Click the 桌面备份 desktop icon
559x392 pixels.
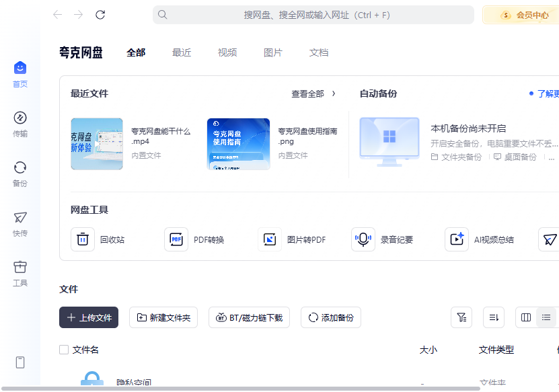(497, 157)
